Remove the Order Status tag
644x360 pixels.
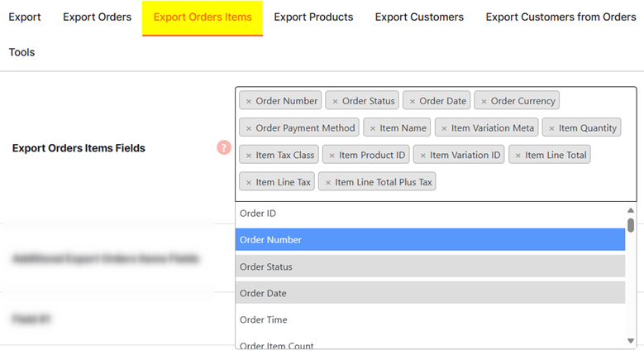(x=335, y=101)
